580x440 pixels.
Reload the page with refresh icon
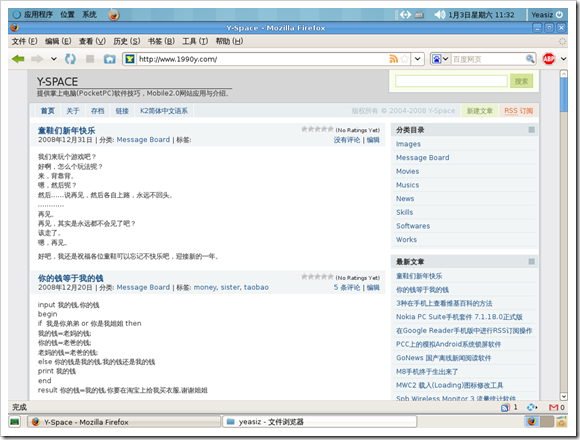point(70,59)
